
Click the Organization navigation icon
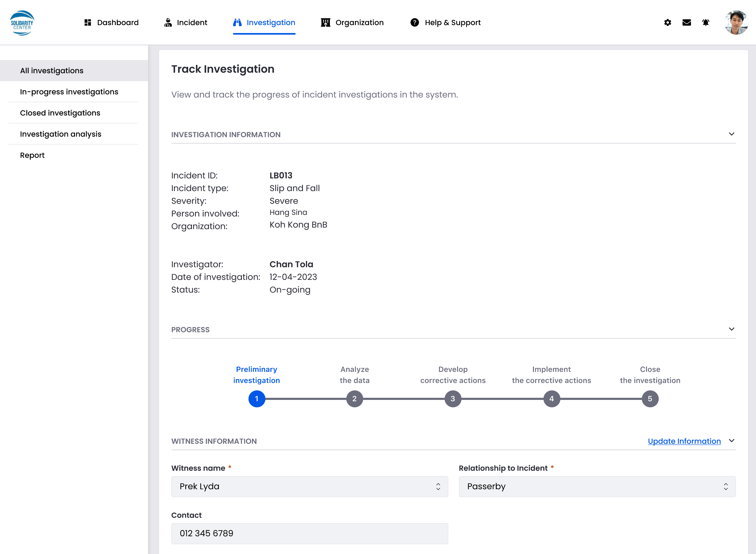pyautogui.click(x=325, y=22)
